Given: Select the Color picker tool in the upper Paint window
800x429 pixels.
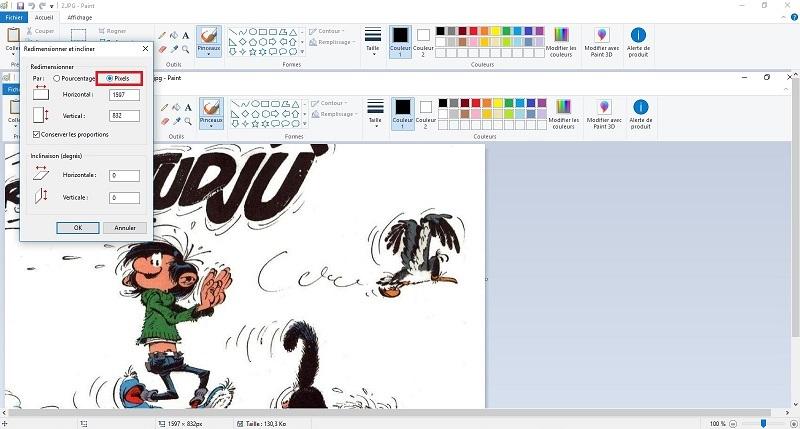Looking at the screenshot, I should pos(174,49).
